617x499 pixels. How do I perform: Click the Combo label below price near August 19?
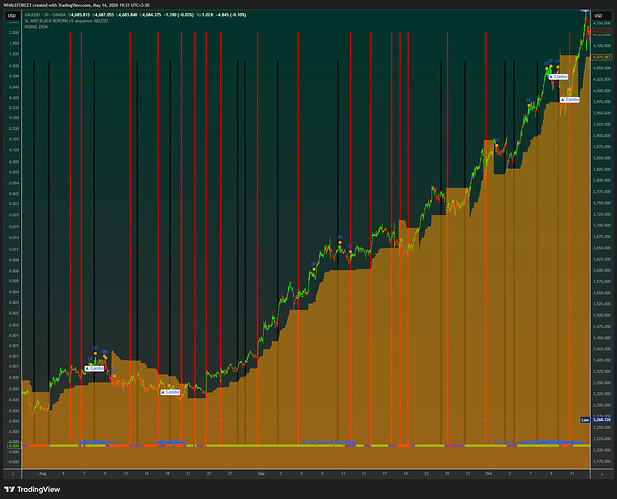[x=170, y=392]
